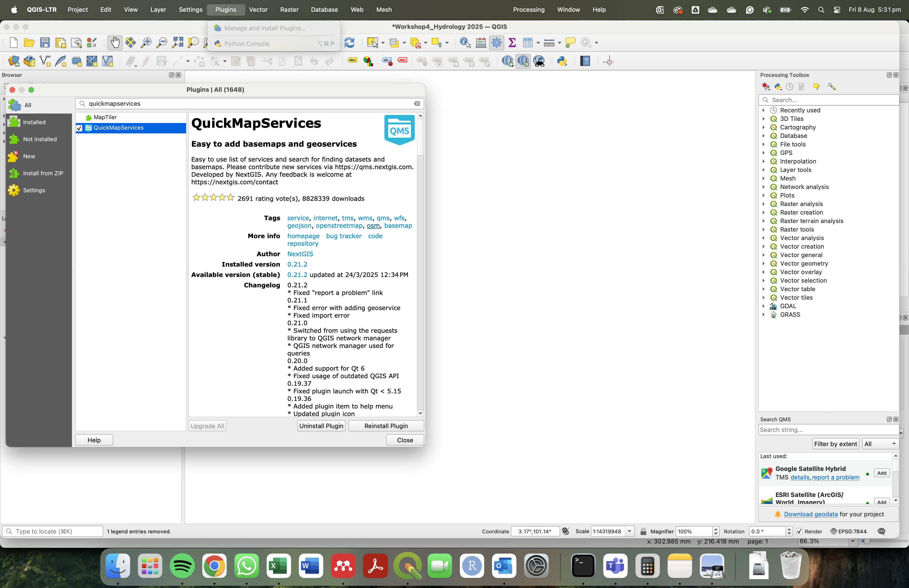Click the Python Console toolbar icon

562,61
